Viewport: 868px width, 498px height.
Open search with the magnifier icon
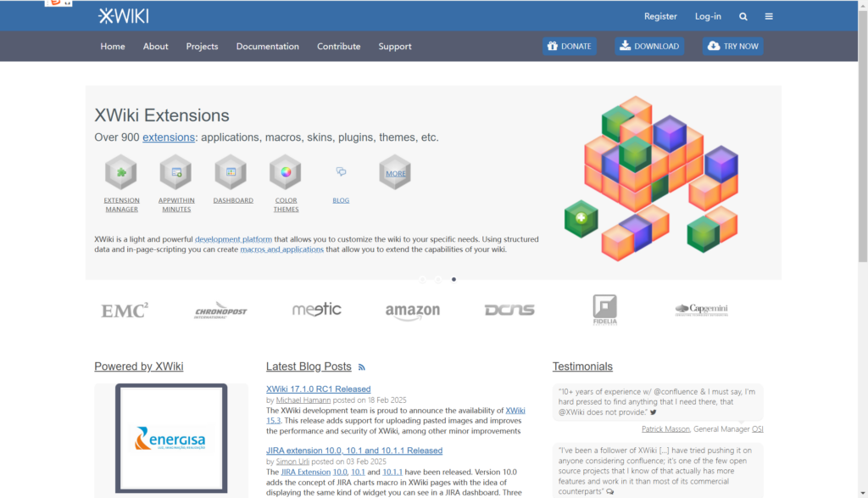pyautogui.click(x=743, y=16)
